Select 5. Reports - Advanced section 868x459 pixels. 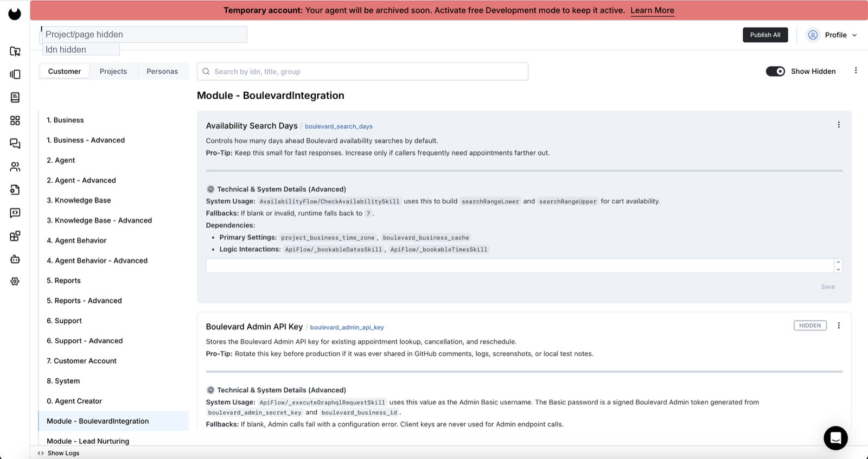(114, 301)
